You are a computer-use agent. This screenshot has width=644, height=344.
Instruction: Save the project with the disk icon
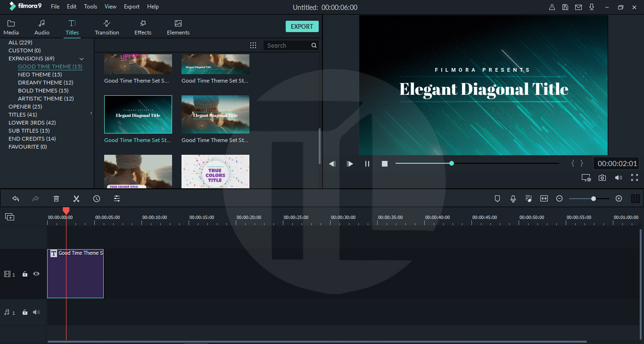tap(565, 7)
